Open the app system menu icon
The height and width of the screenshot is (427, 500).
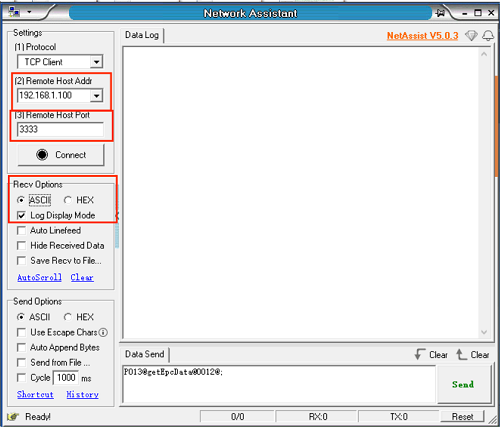[x=14, y=12]
